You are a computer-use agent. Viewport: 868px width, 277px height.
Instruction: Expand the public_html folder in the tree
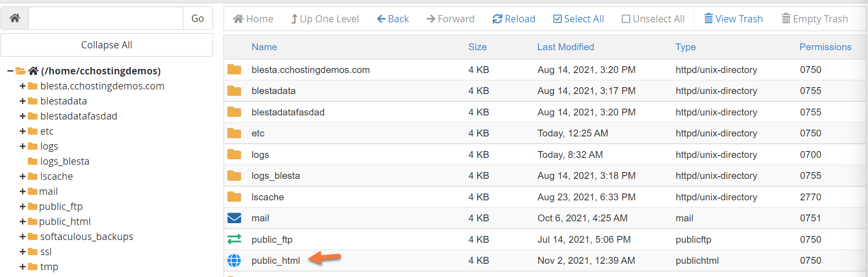click(22, 222)
